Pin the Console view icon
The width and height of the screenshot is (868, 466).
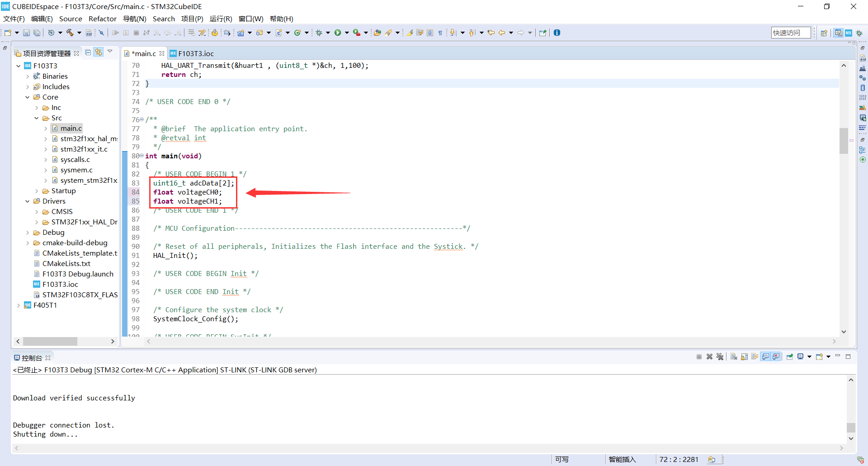point(789,357)
